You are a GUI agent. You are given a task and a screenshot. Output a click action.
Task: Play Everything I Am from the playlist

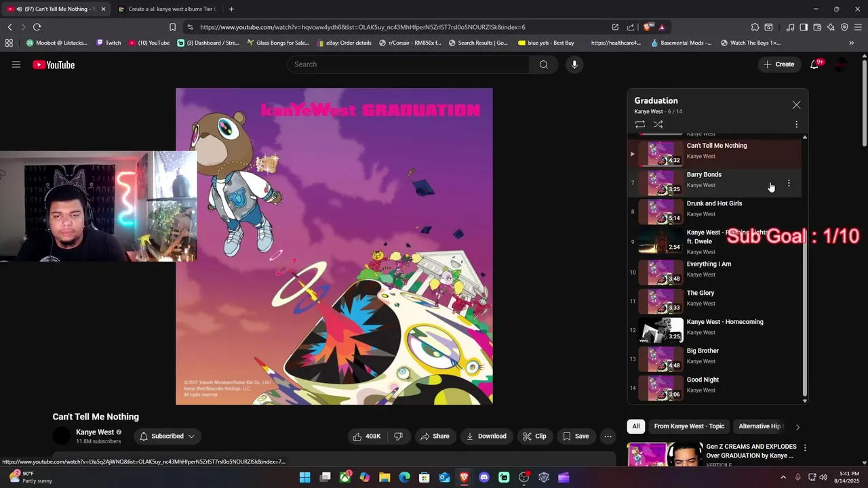point(715,272)
